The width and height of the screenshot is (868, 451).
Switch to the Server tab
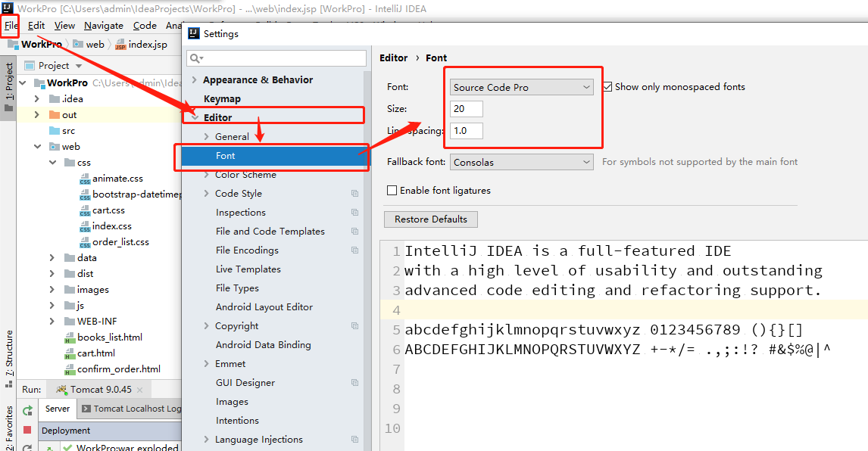(58, 409)
